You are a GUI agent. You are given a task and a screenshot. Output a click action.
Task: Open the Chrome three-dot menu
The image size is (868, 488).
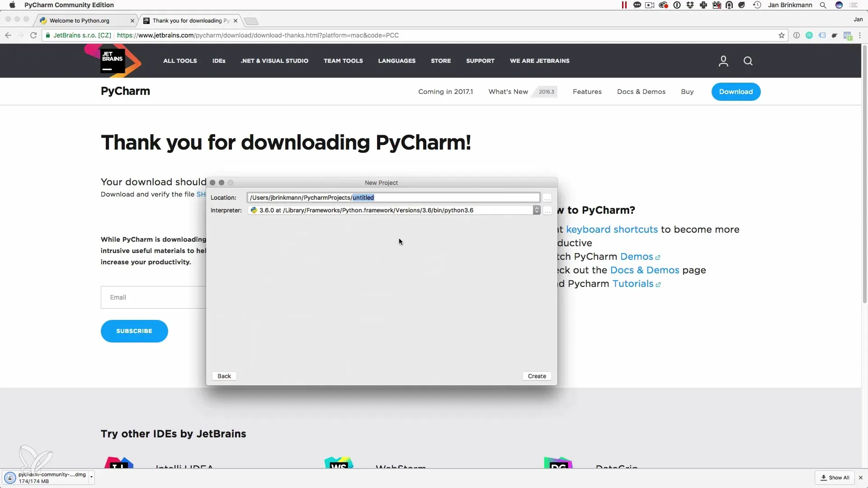tap(860, 35)
